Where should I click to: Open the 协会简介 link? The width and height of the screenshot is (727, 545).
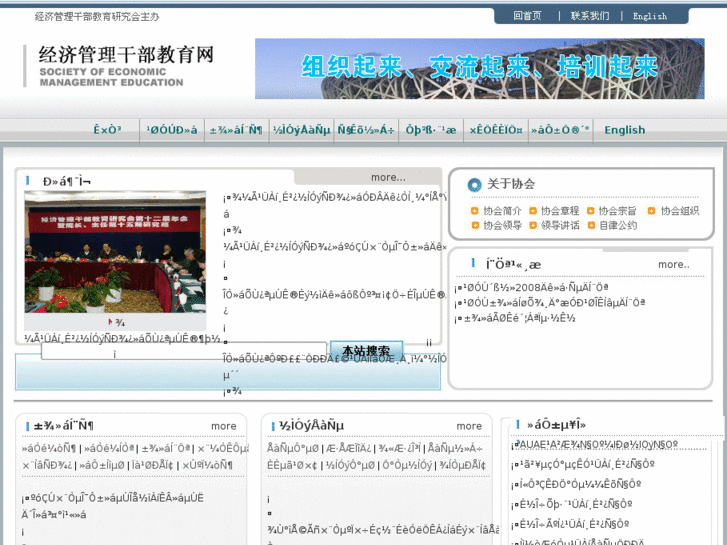pos(502,211)
